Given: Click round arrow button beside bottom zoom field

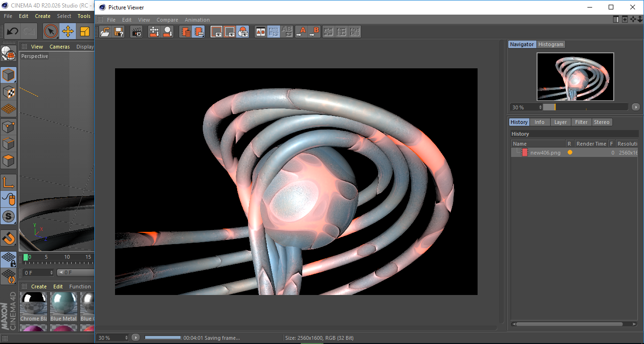Looking at the screenshot, I should [136, 337].
